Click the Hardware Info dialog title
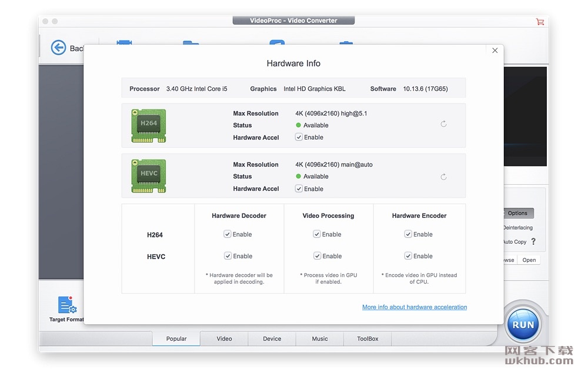The image size is (588, 376). 293,64
